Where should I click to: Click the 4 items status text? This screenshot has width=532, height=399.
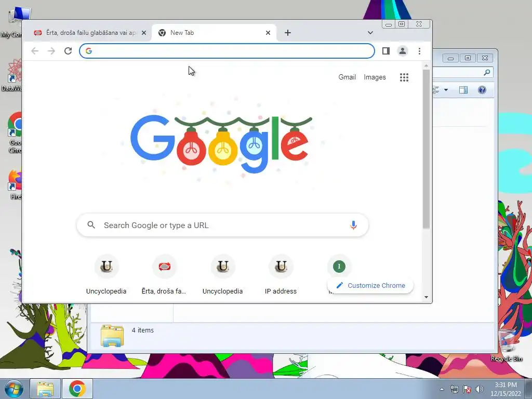tap(142, 330)
